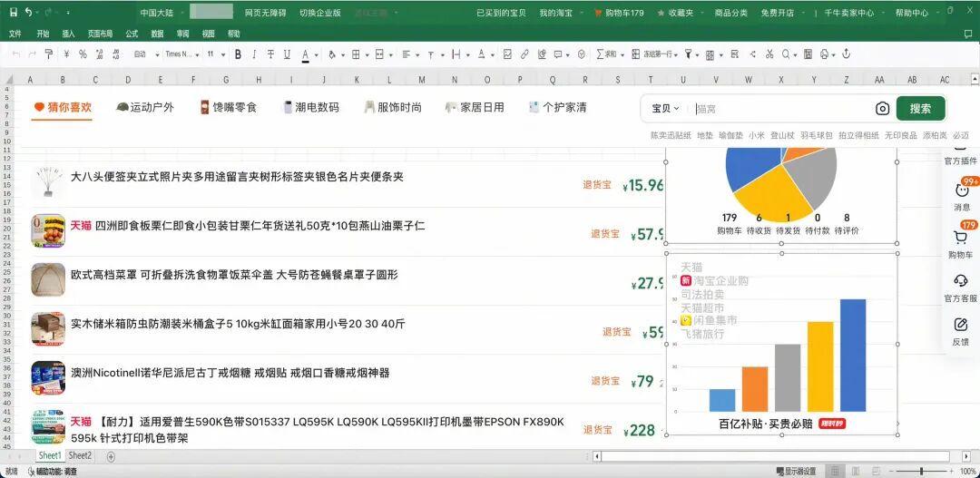Click the find magnifier icon

pos(786,54)
